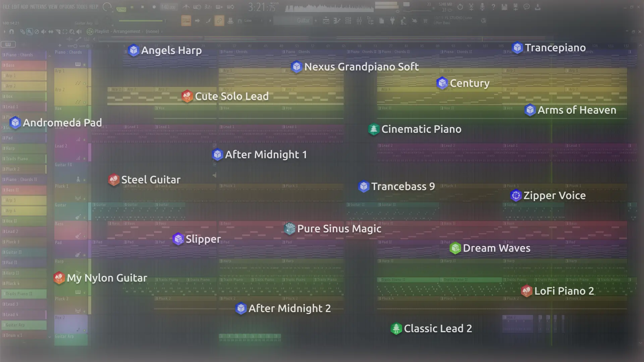Screen dimensions: 644x362
Task: Open the PATTERNS menu
Action: click(38, 7)
